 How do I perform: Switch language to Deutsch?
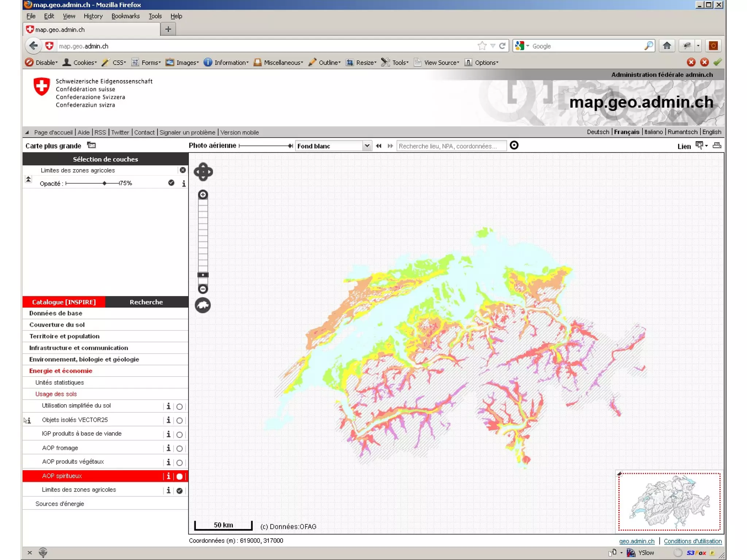[598, 132]
